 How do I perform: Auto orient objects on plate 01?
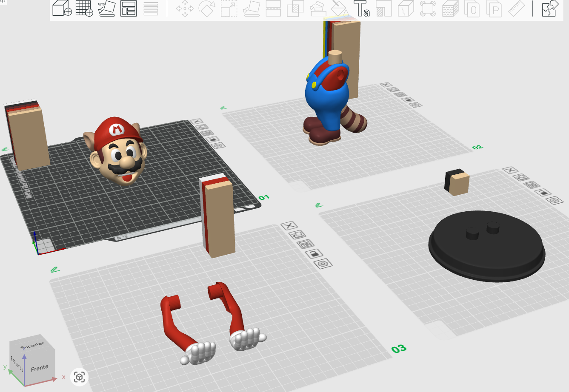pyautogui.click(x=202, y=127)
